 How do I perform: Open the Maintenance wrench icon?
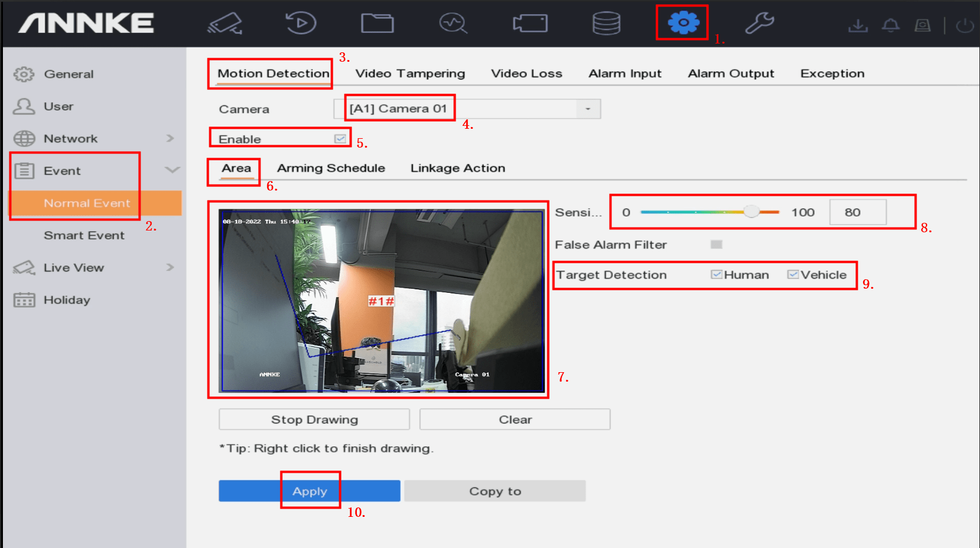(760, 22)
